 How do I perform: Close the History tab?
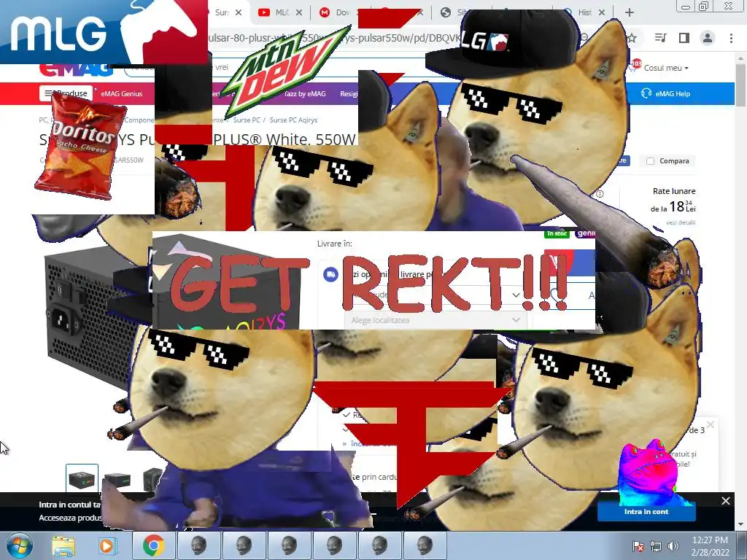(x=602, y=12)
